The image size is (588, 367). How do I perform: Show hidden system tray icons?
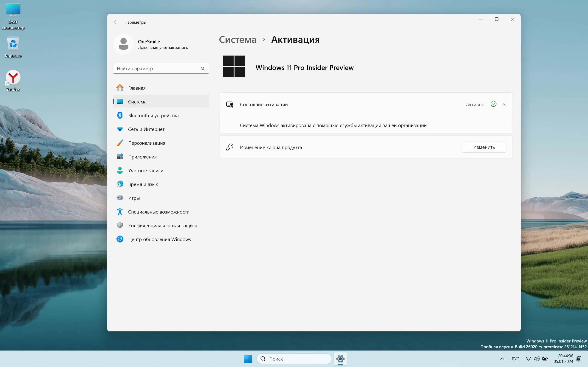[x=502, y=359]
